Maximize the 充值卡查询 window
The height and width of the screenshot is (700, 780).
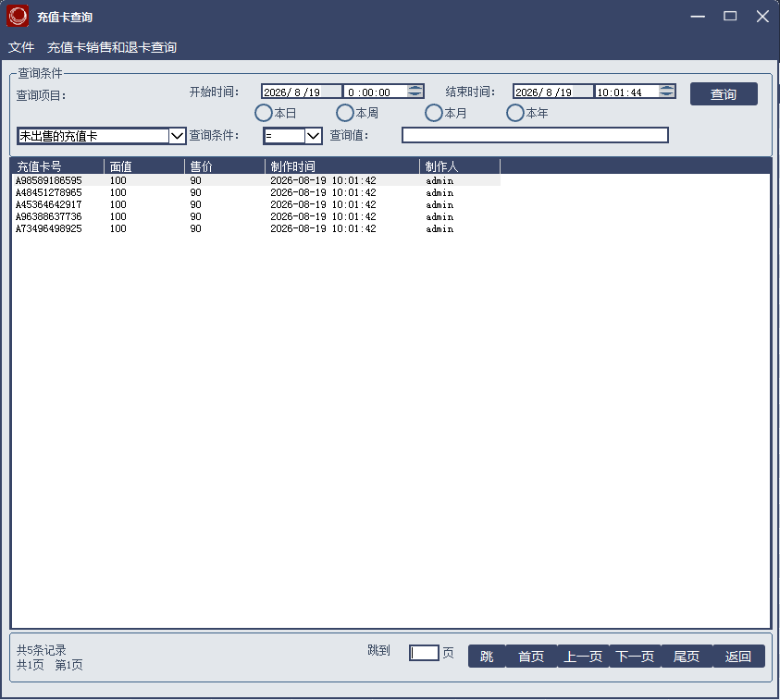[730, 17]
